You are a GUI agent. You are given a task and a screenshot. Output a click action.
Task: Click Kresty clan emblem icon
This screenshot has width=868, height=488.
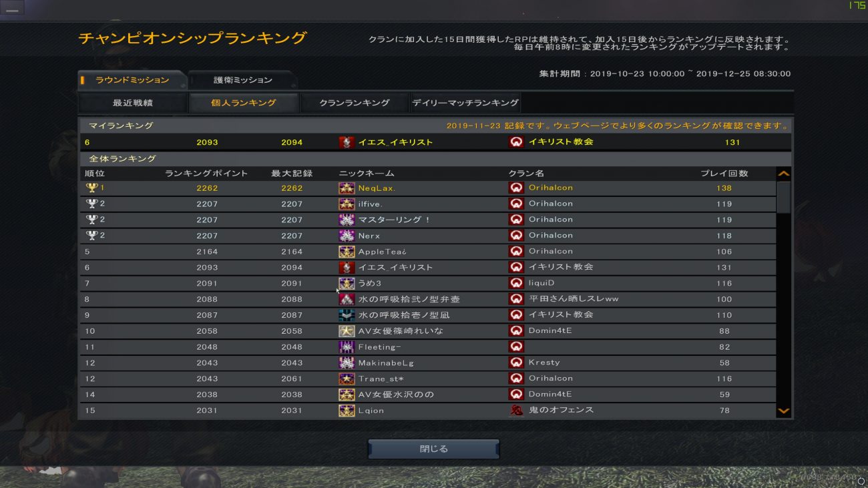(x=516, y=363)
